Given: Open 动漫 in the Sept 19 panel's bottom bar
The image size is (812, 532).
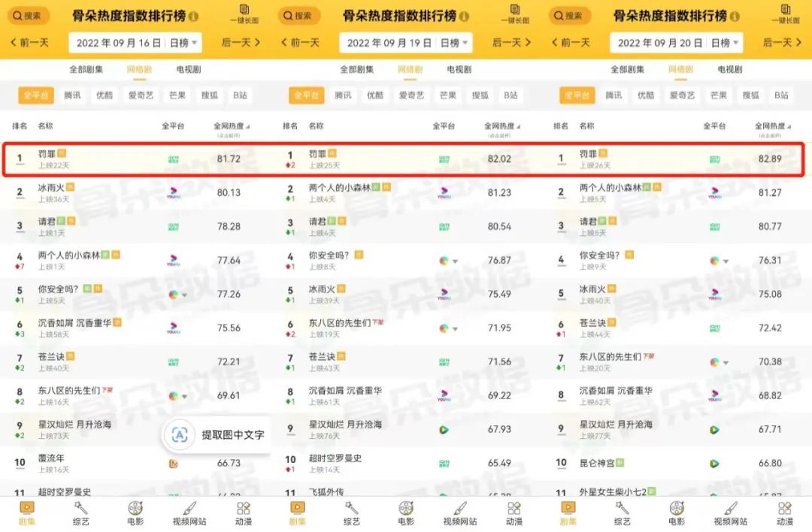Looking at the screenshot, I should [514, 513].
